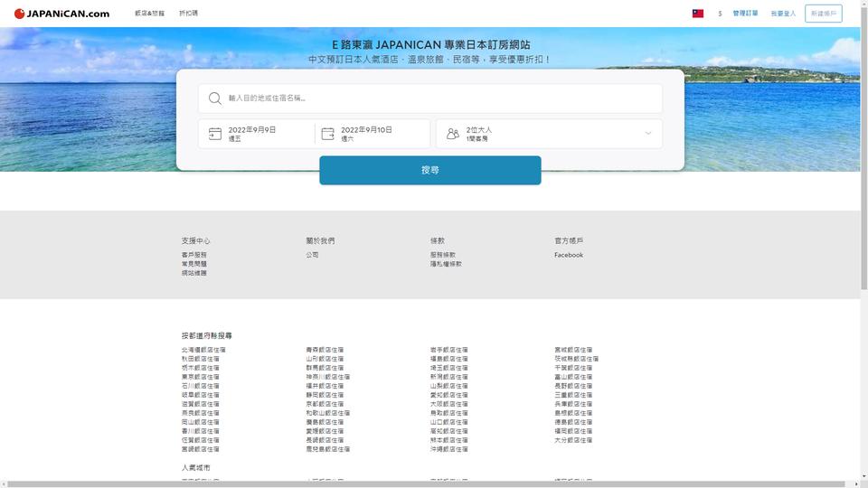
Task: Click the blue 搜尋 search button
Action: (x=430, y=170)
